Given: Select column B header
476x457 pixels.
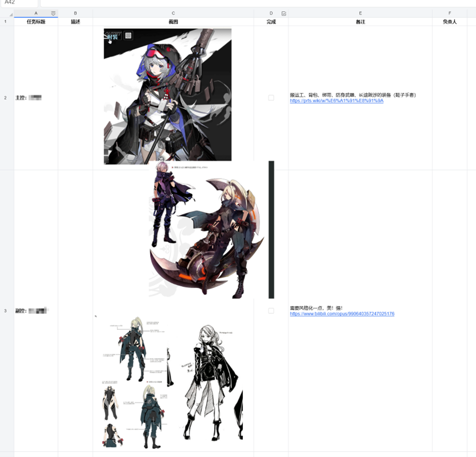Looking at the screenshot, I should click(x=75, y=13).
